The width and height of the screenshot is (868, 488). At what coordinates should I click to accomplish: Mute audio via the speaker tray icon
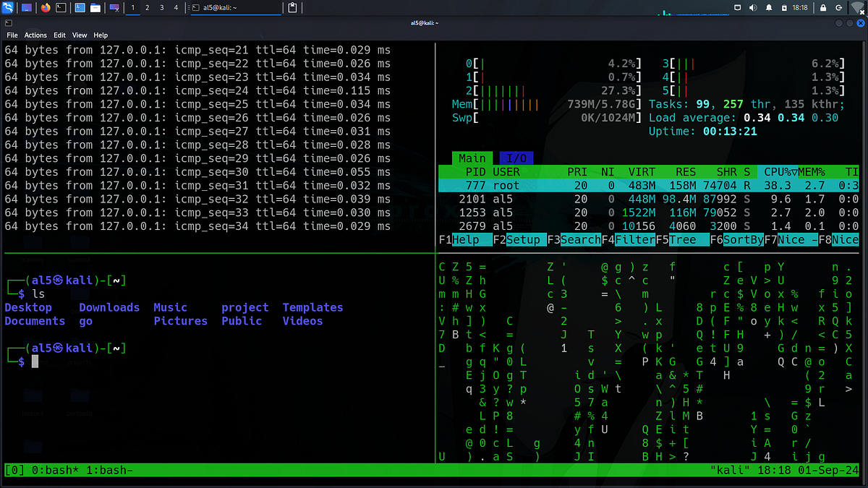click(x=753, y=8)
